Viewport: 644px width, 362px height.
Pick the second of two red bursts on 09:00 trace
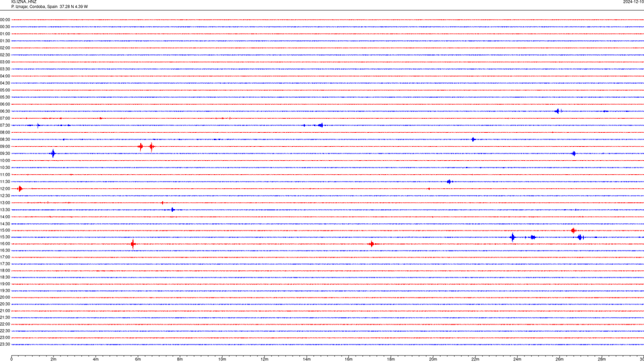(152, 147)
